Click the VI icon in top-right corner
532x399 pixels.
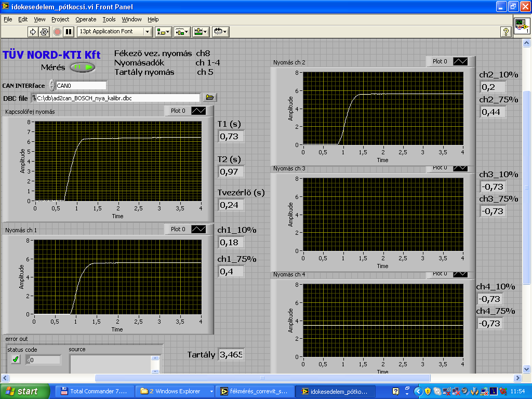point(522,26)
